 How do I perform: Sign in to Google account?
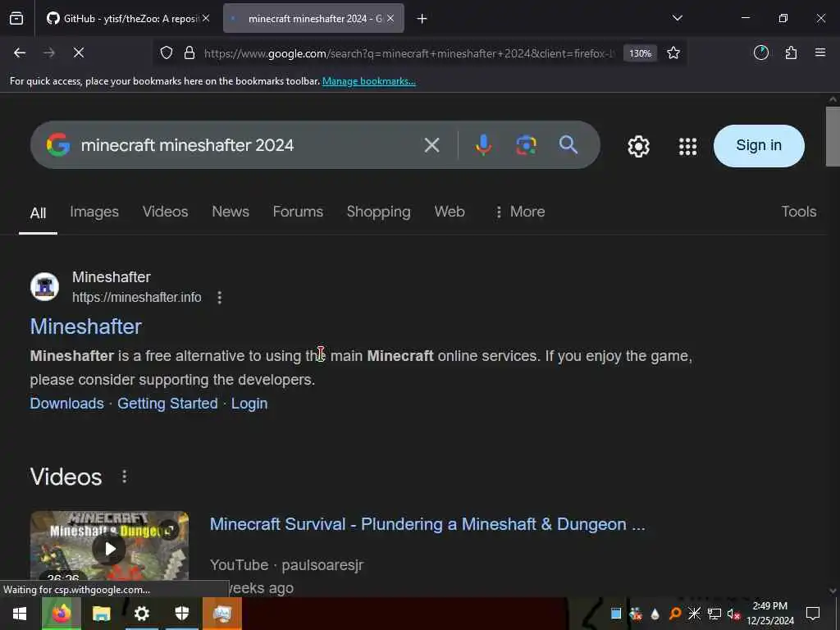759,146
